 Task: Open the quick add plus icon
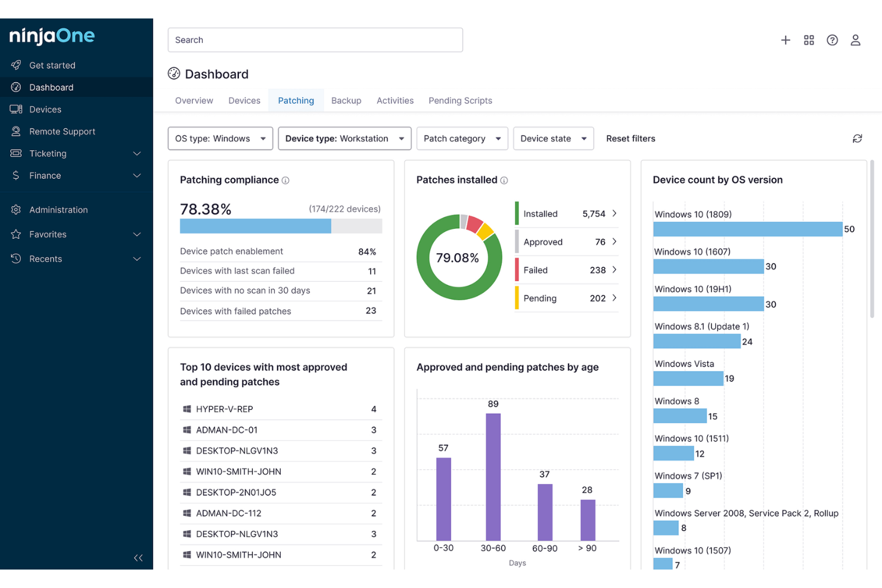point(785,40)
